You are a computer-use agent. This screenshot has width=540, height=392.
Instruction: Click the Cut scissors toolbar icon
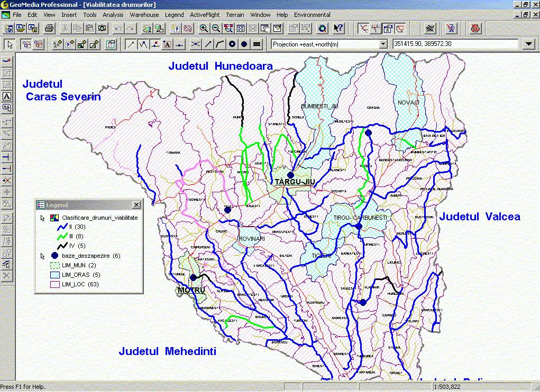(66, 28)
